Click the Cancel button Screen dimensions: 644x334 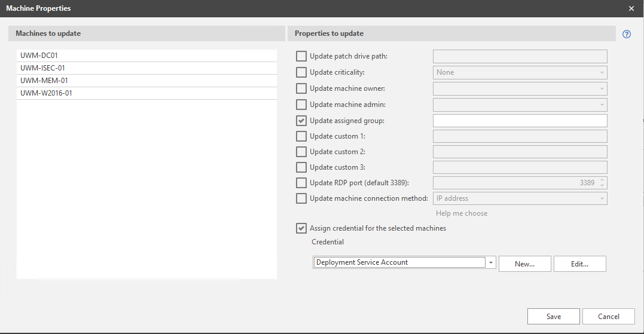[x=609, y=316]
